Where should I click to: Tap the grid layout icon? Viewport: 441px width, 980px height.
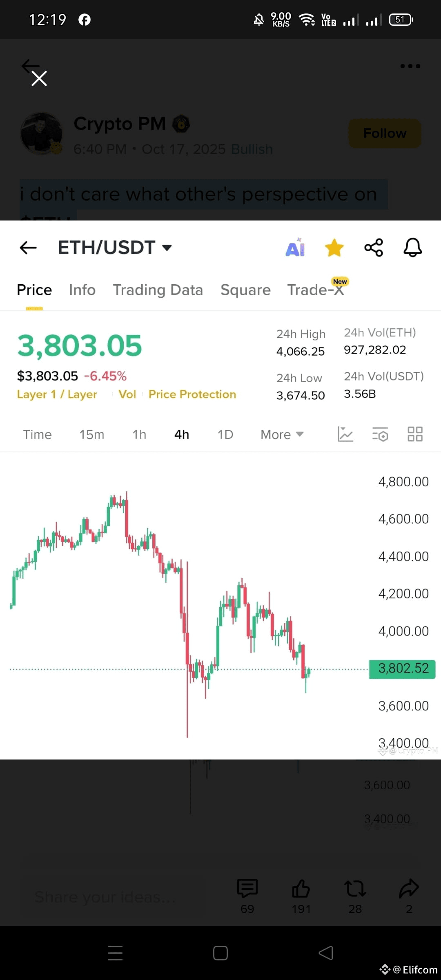[415, 434]
